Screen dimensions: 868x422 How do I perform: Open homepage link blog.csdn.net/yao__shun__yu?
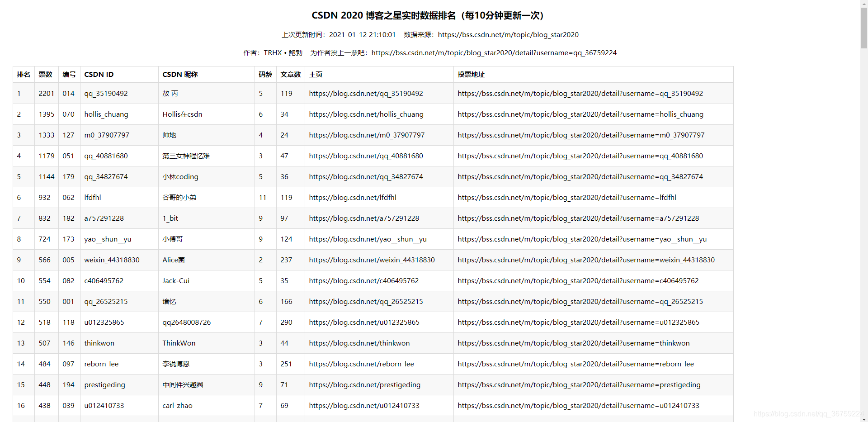(368, 239)
